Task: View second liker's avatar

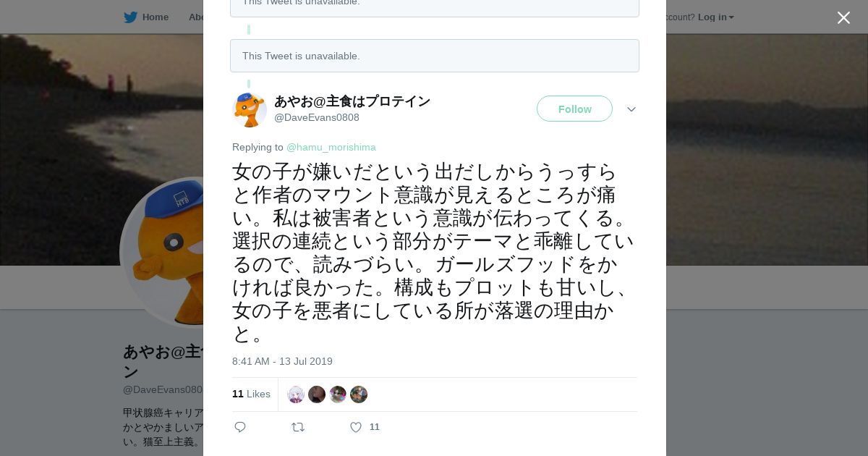Action: [317, 394]
